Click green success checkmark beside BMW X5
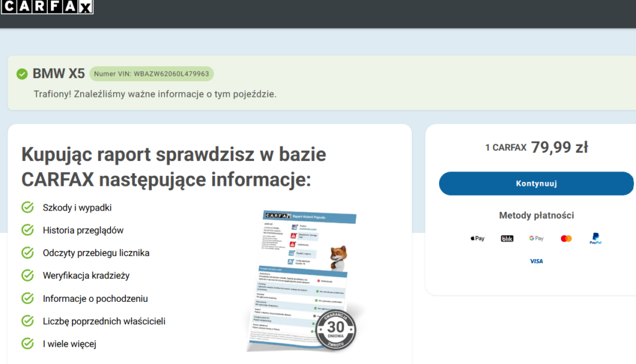The width and height of the screenshot is (636, 364). (22, 74)
